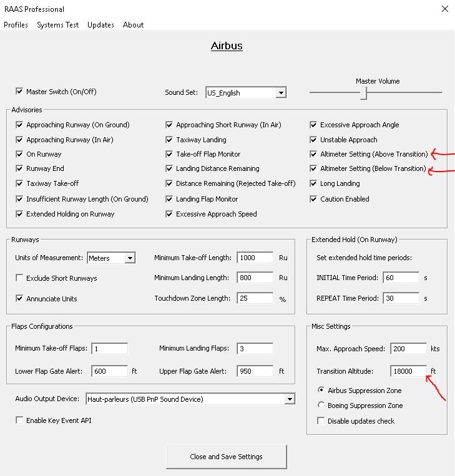
Task: Click the Minimum Take-off Length field
Action: (255, 258)
